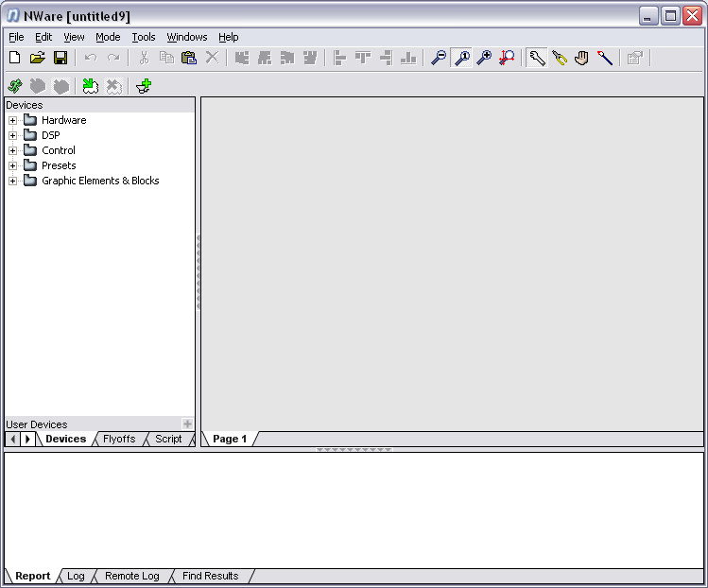This screenshot has height=588, width=708.
Task: Delete selection with X icon
Action: point(212,58)
